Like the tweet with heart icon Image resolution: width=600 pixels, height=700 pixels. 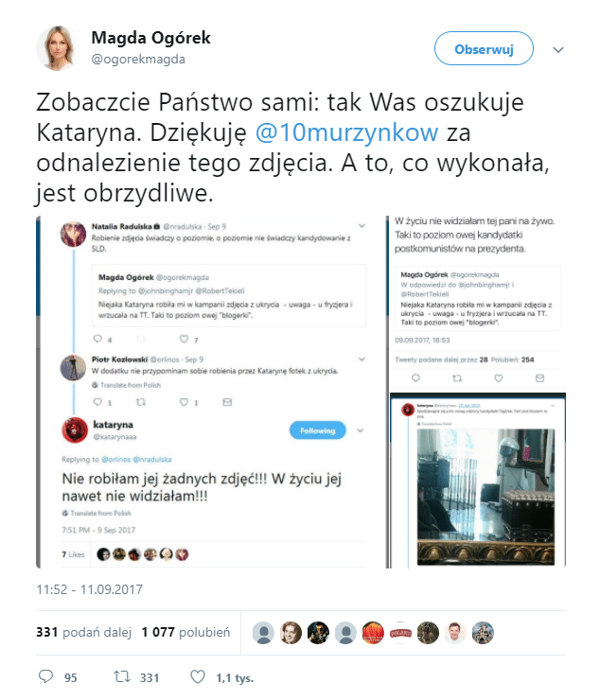click(198, 676)
